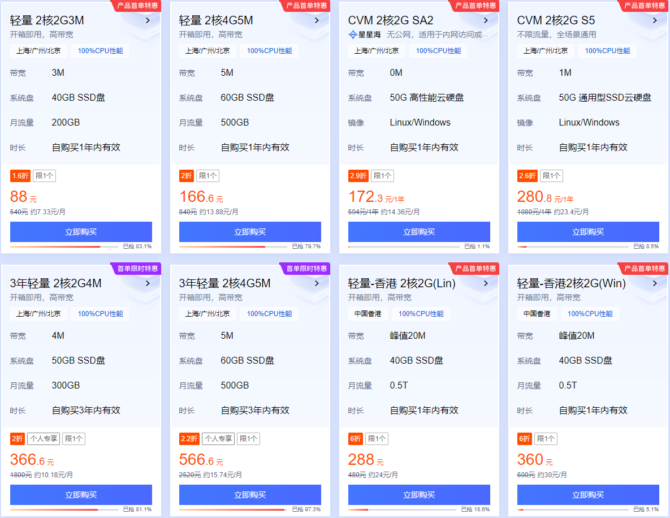
Task: Click the 星星海 star icon
Action: 353,34
